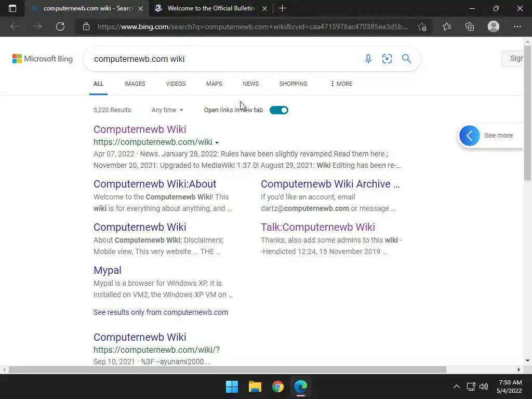Viewport: 532px width, 399px height.
Task: Open the Favorites list icon
Action: click(446, 26)
